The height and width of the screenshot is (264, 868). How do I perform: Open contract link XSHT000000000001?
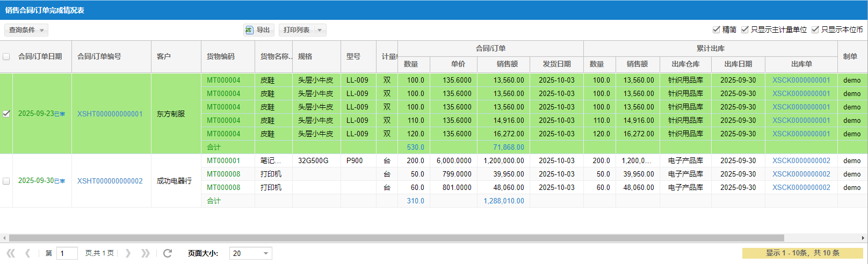tap(110, 114)
